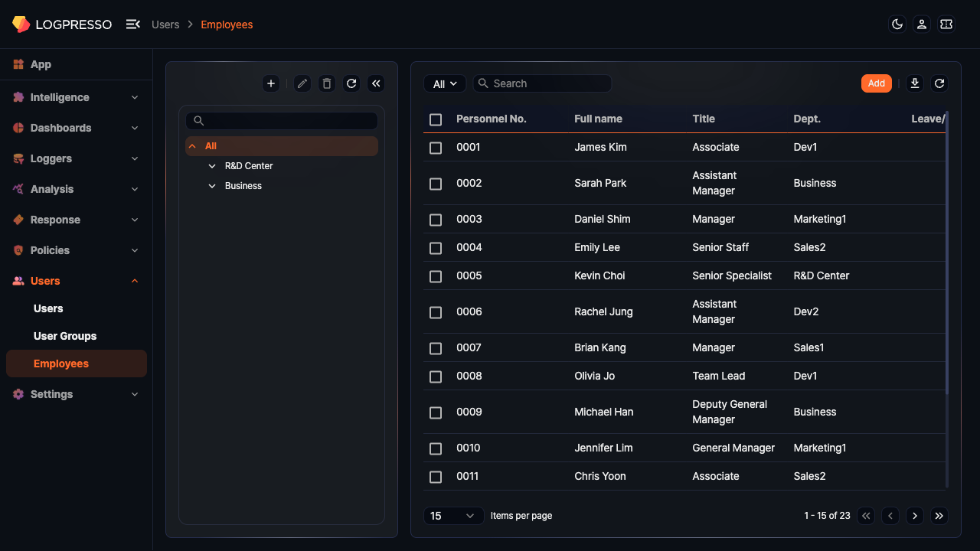Click Users in the breadcrumb trail
This screenshot has width=980, height=551.
(165, 24)
